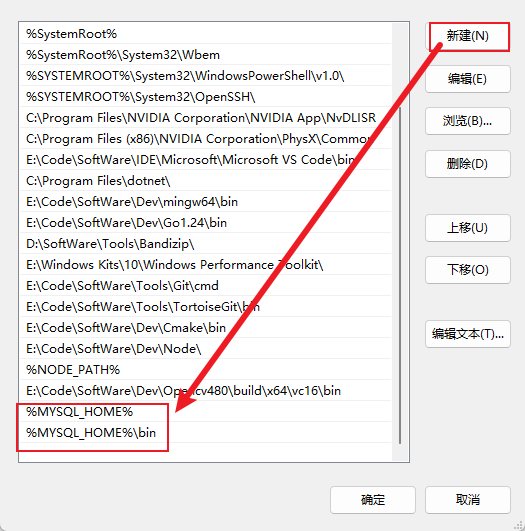Click the path list vertical scrollbar
525x531 pixels.
[x=400, y=275]
